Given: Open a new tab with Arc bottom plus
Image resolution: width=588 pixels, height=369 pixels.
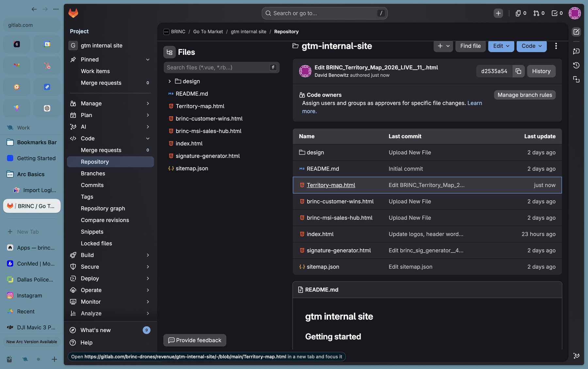Looking at the screenshot, I should [55, 359].
